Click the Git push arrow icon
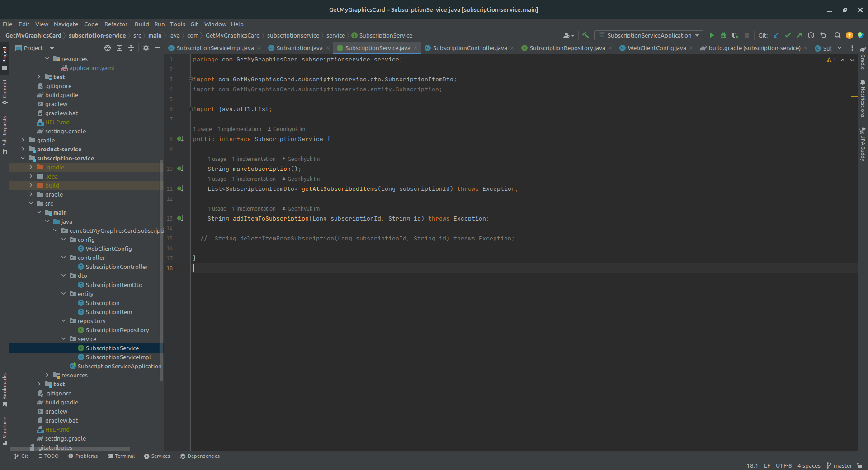The image size is (868, 470). coord(799,35)
